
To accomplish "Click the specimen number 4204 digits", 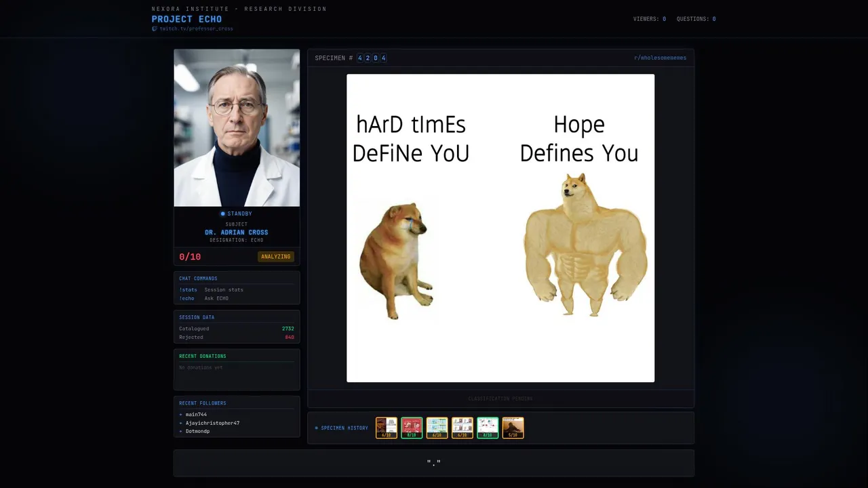I will coord(372,58).
